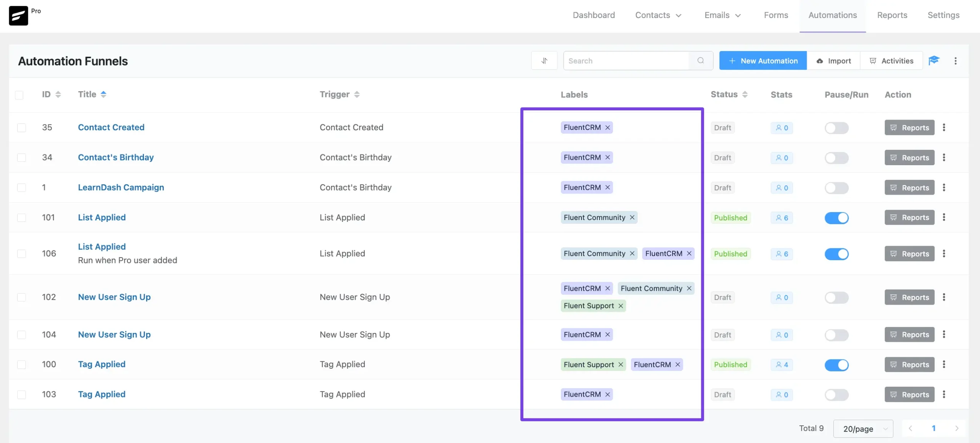
Task: Click the search magnifier icon
Action: pyautogui.click(x=701, y=61)
